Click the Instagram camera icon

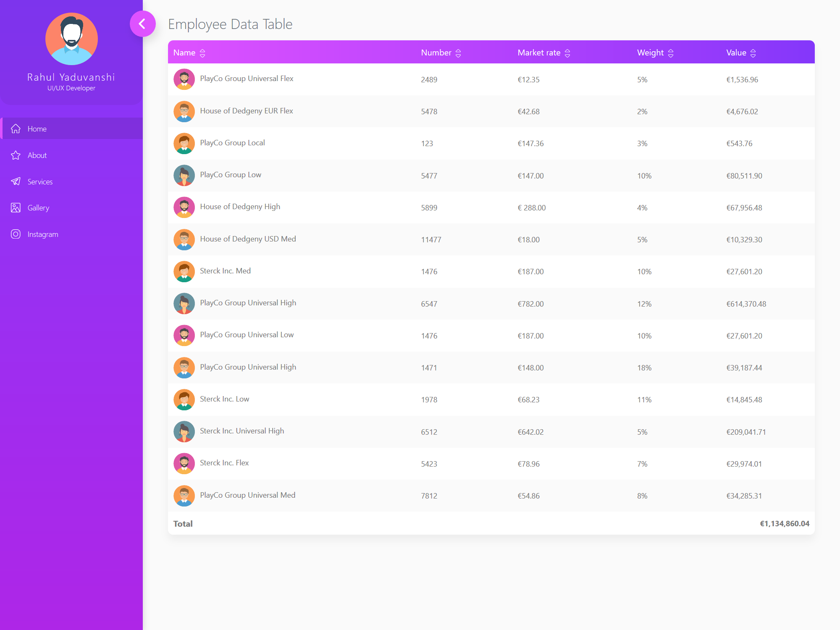coord(16,234)
